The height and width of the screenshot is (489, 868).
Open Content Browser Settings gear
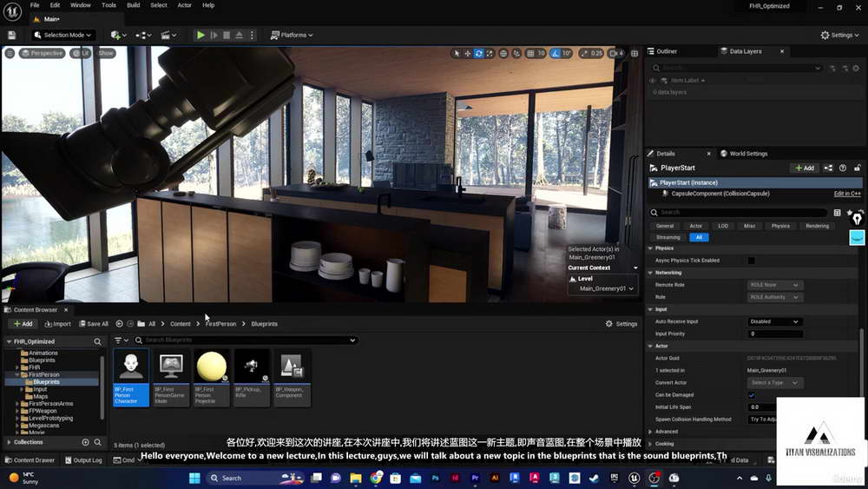tap(621, 324)
